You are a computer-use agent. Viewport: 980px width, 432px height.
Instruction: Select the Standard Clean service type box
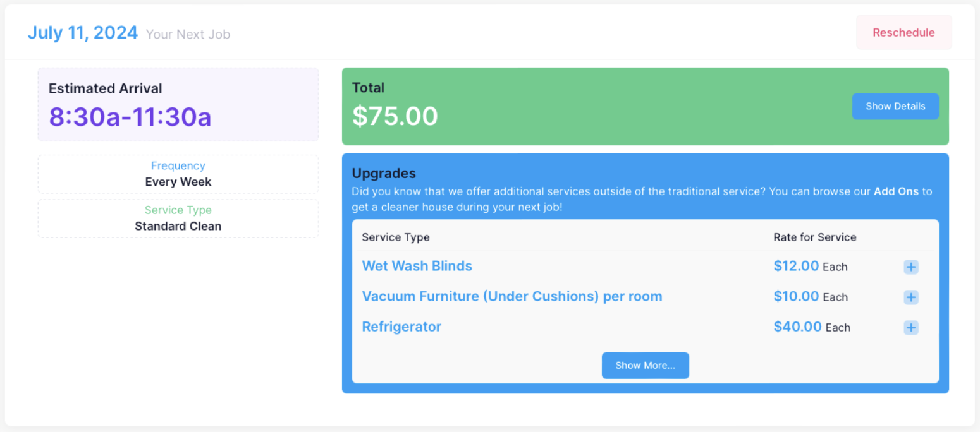(178, 219)
